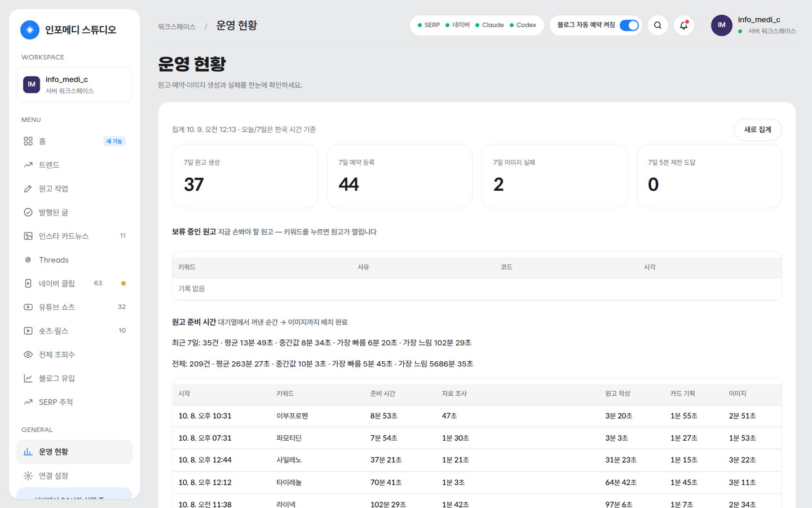Image resolution: width=812 pixels, height=508 pixels.
Task: Select the 원고 작업 pencil icon
Action: tap(28, 189)
